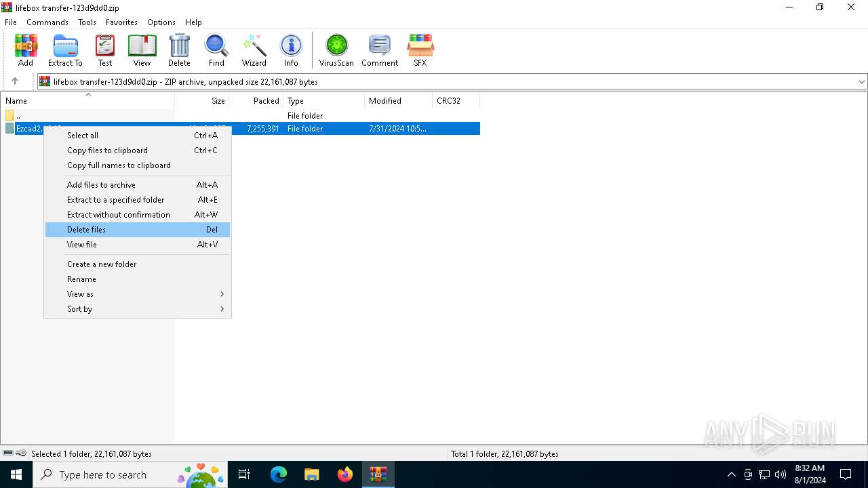Sort by the Packed column header
This screenshot has height=488, width=868.
coord(256,101)
